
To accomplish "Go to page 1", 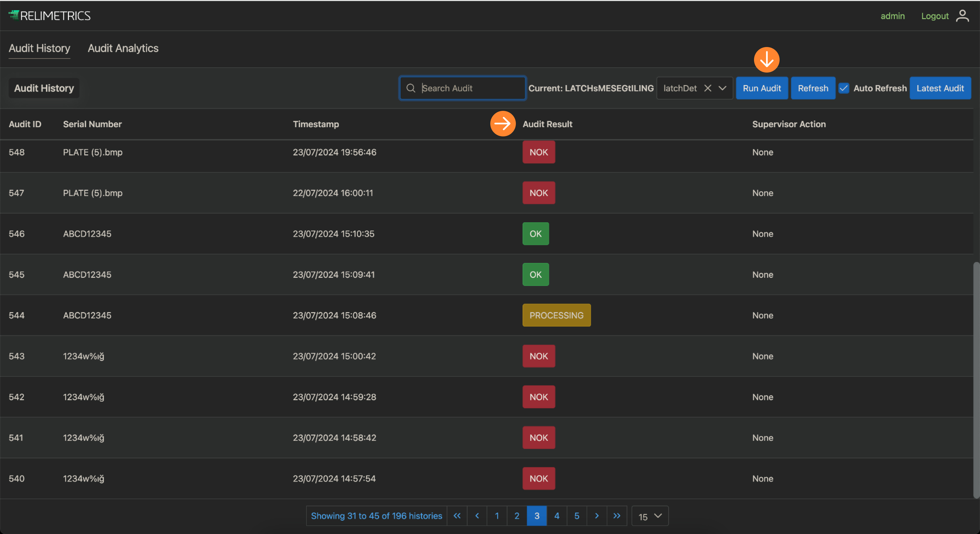I will (x=497, y=516).
